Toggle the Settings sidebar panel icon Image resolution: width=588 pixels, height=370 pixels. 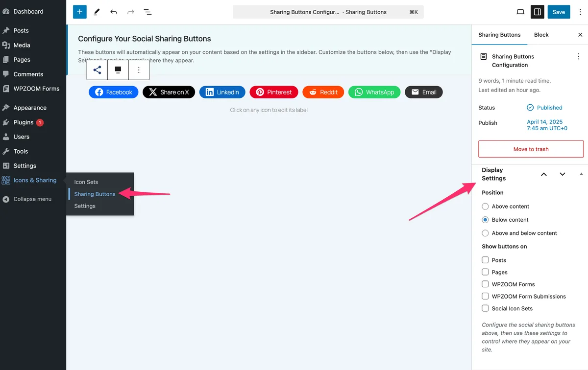click(x=538, y=12)
